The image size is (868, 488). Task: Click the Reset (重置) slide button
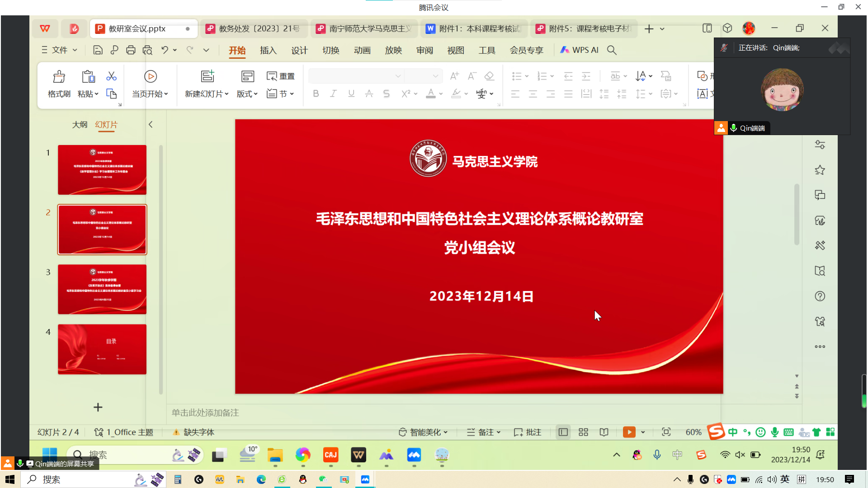[281, 76]
